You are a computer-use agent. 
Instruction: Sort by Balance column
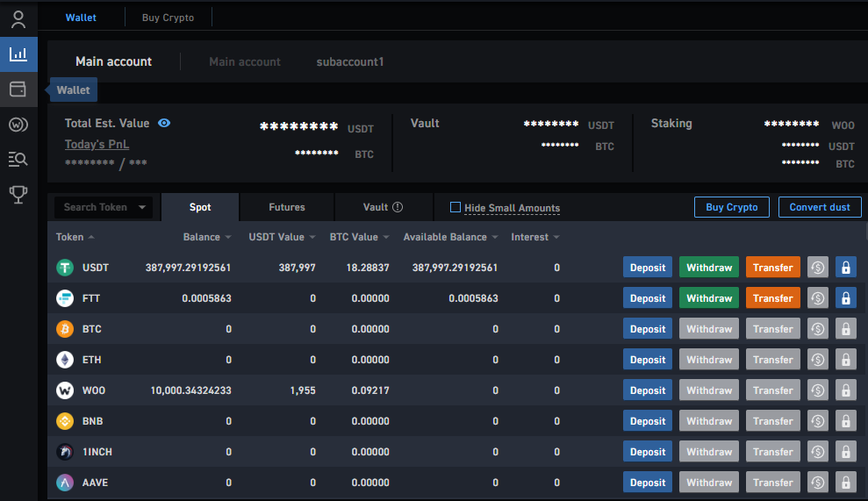point(206,237)
